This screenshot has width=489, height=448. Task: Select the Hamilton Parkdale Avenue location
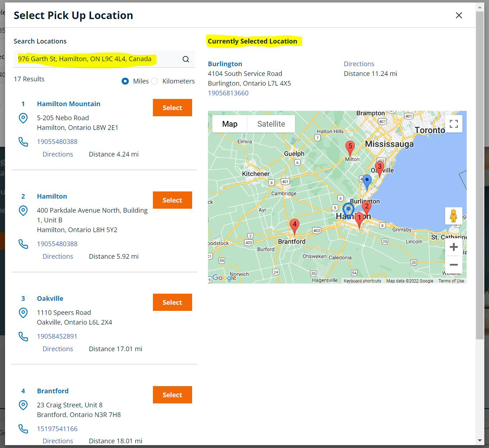pyautogui.click(x=172, y=200)
